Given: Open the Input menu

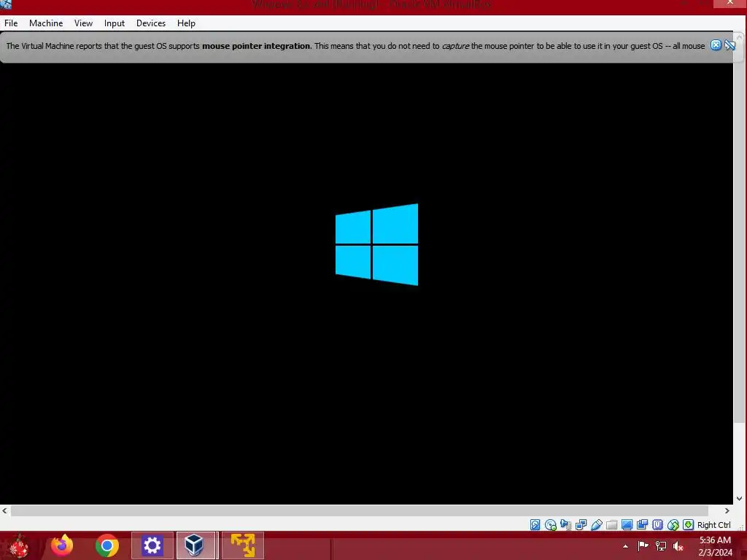Looking at the screenshot, I should tap(115, 23).
